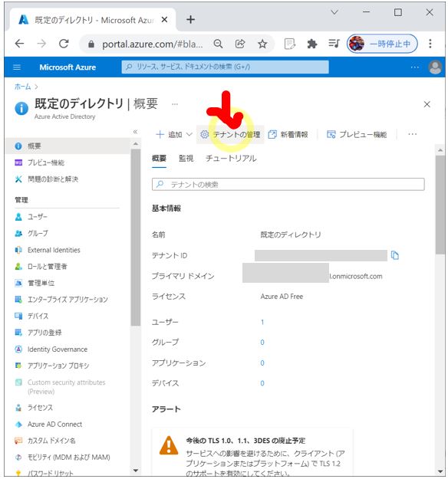Viewport: 448px width, 479px height.
Task: Click the Microsoft Azure logo text
Action: point(68,67)
